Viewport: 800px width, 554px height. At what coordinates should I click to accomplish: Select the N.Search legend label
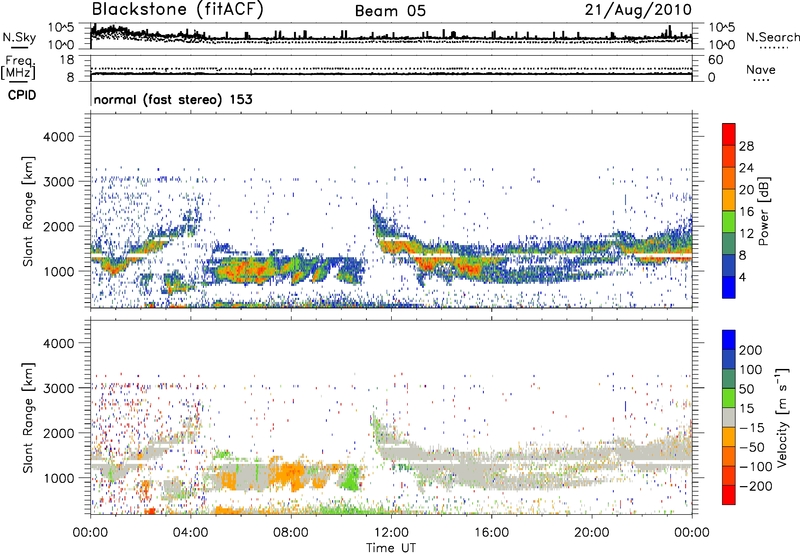coord(772,37)
